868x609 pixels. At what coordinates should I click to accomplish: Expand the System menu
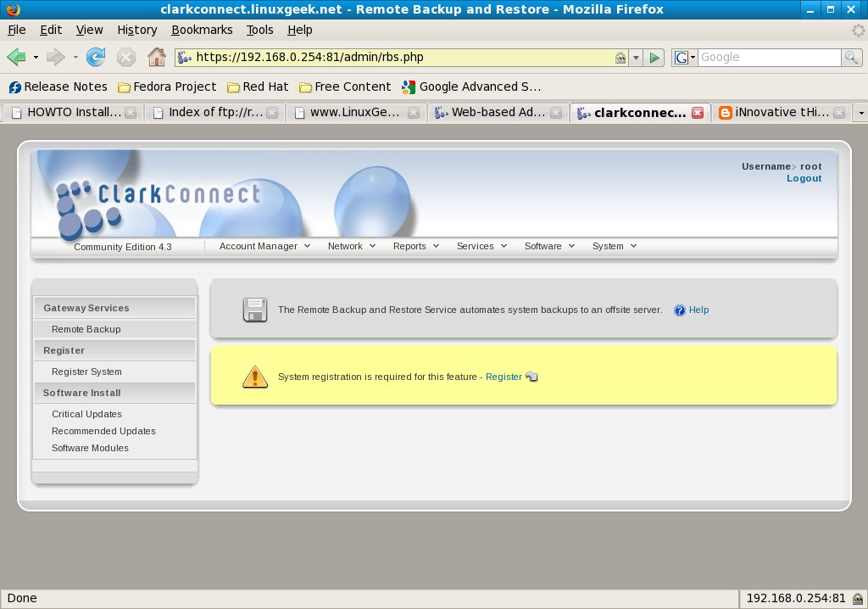(615, 246)
